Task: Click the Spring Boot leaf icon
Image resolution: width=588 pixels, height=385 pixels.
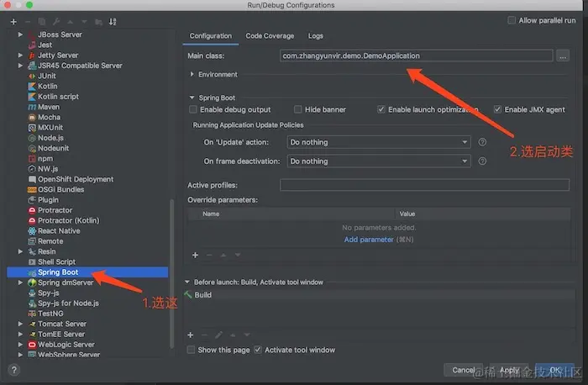Action: [x=32, y=272]
